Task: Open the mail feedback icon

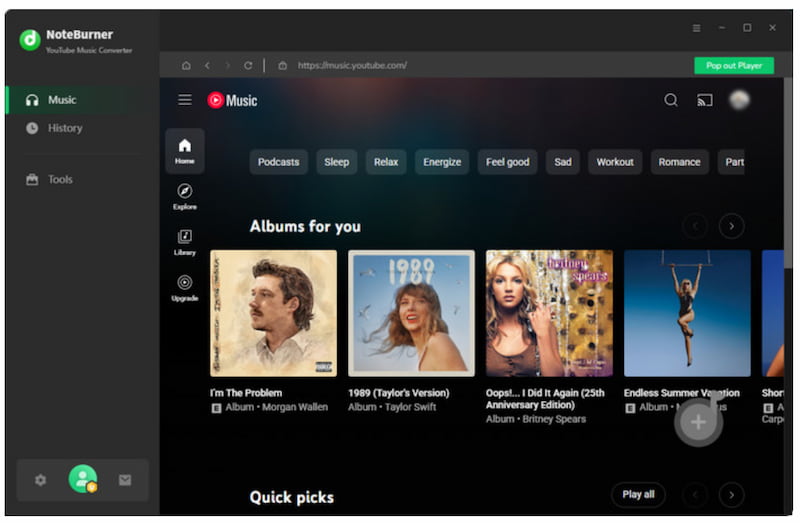Action: pyautogui.click(x=125, y=480)
